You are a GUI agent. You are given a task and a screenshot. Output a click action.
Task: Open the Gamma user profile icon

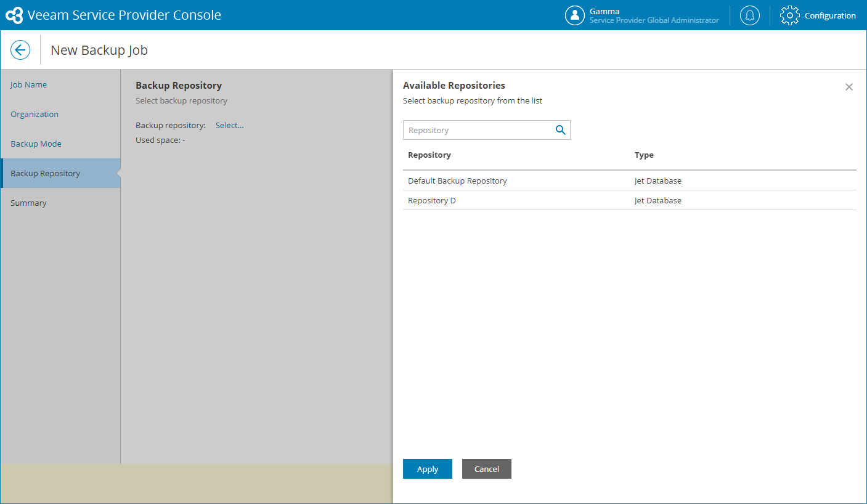pos(575,15)
